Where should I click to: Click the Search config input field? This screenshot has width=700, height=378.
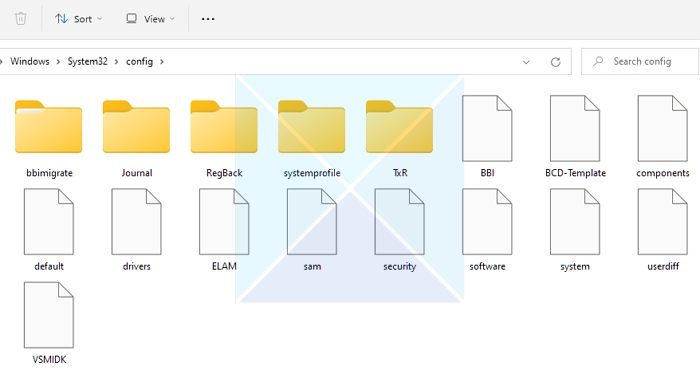click(640, 62)
